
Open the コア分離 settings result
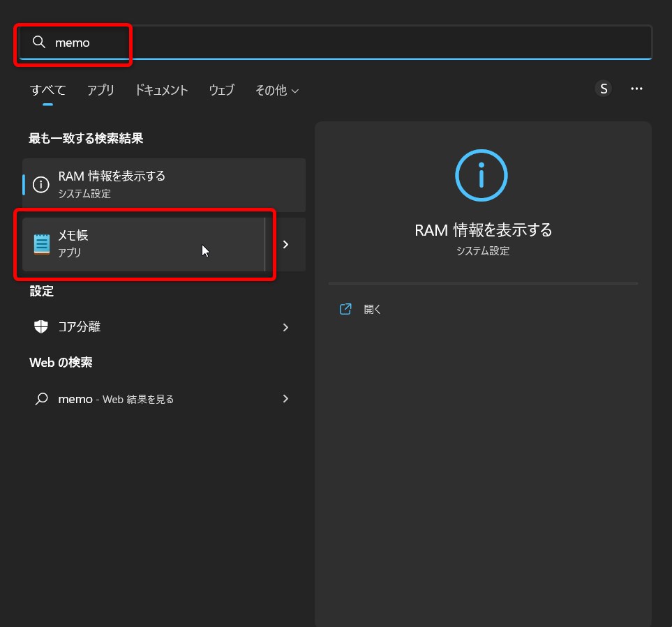(164, 327)
